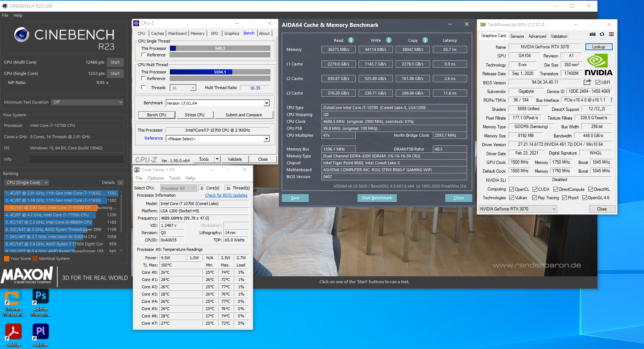Open the Minimum Test Duration dropdown

[87, 102]
